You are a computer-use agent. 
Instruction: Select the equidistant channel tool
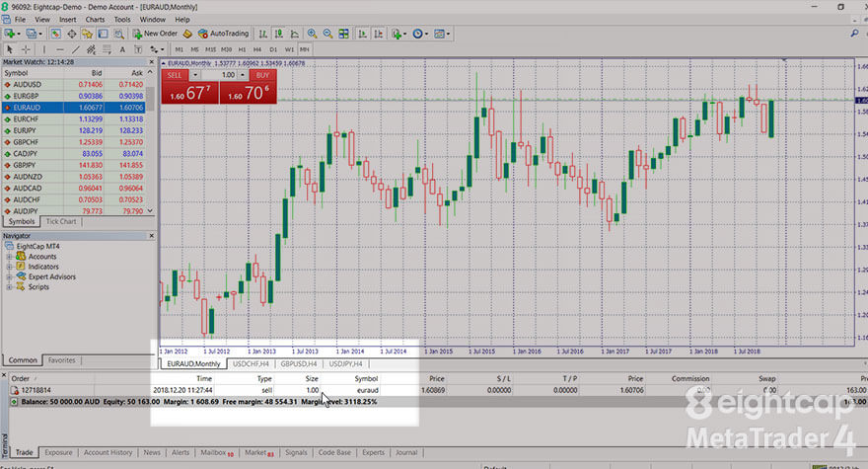92,49
